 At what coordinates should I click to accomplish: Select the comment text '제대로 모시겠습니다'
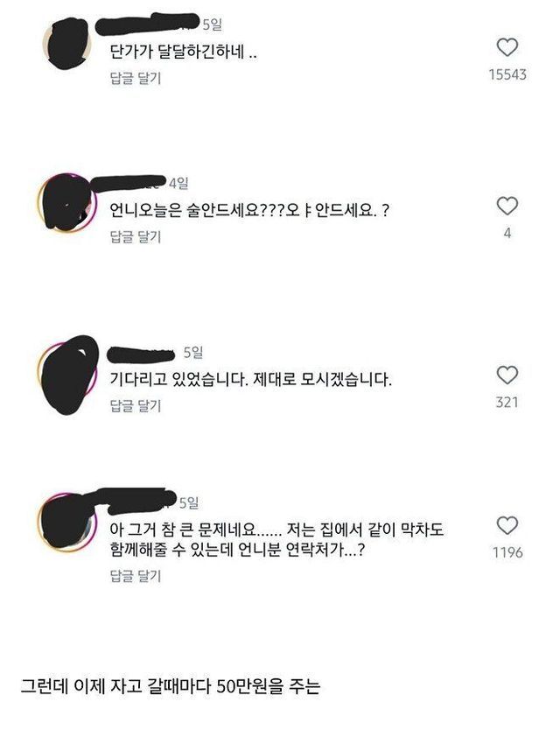(322, 379)
